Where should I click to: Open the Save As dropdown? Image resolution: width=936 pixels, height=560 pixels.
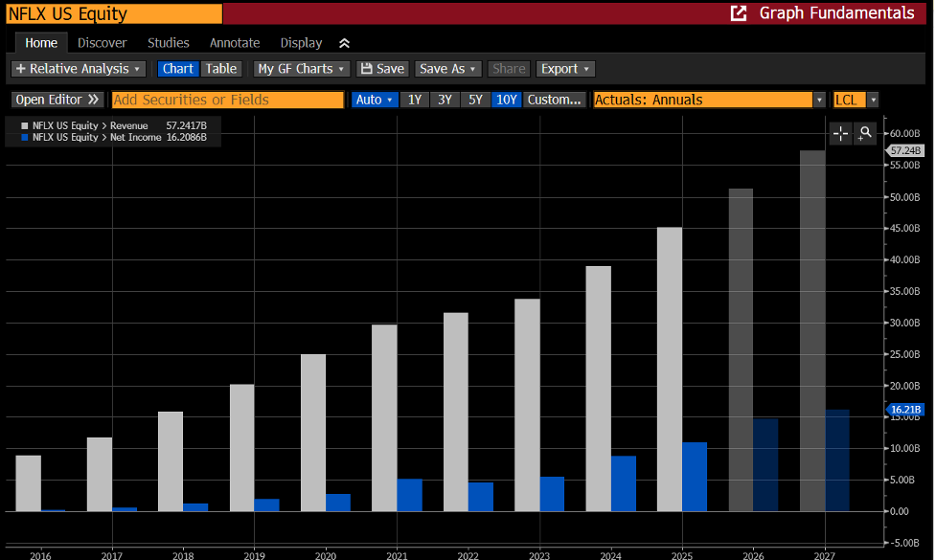tap(447, 69)
